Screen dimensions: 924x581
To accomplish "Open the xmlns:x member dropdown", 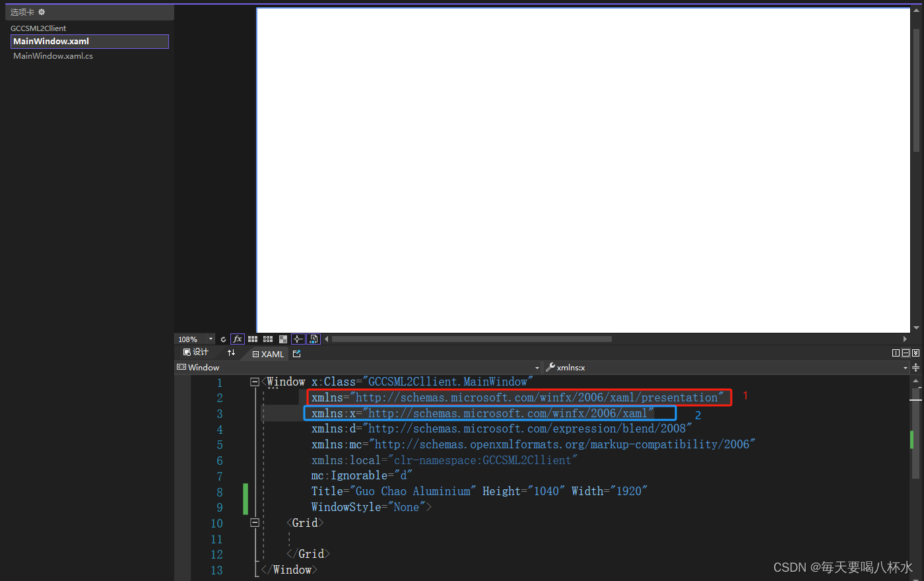I will click(x=906, y=368).
